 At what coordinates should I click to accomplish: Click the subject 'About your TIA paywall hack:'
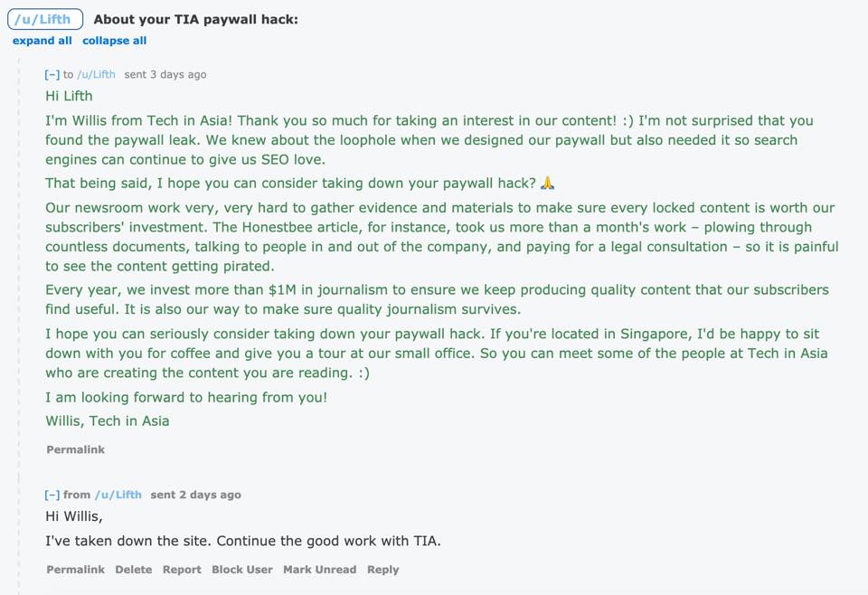click(x=195, y=19)
